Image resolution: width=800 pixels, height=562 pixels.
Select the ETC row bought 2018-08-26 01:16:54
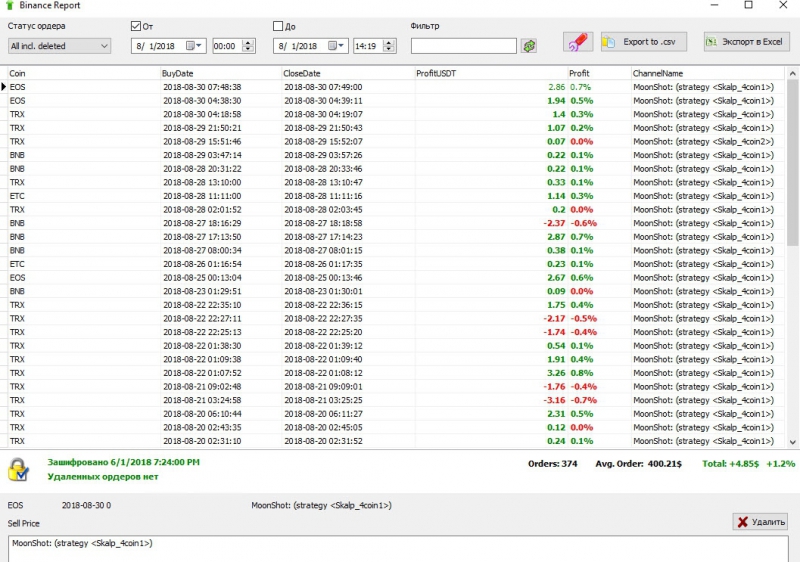(x=396, y=264)
